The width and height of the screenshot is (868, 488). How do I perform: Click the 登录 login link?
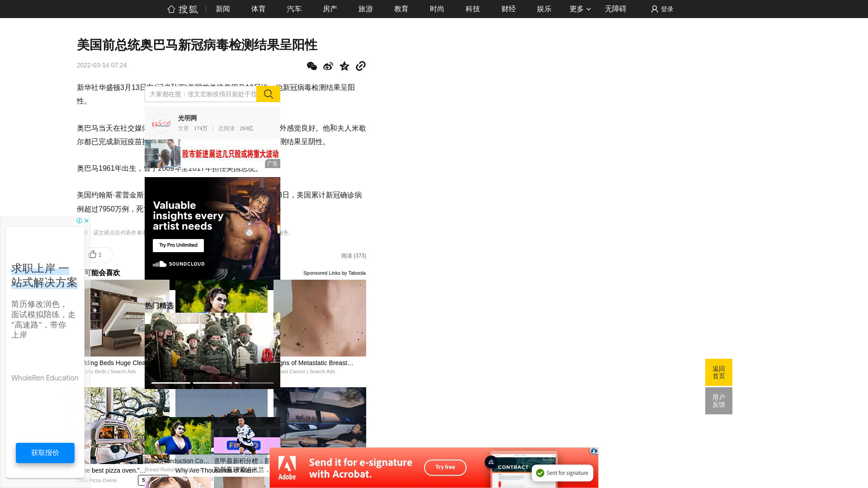coord(667,9)
